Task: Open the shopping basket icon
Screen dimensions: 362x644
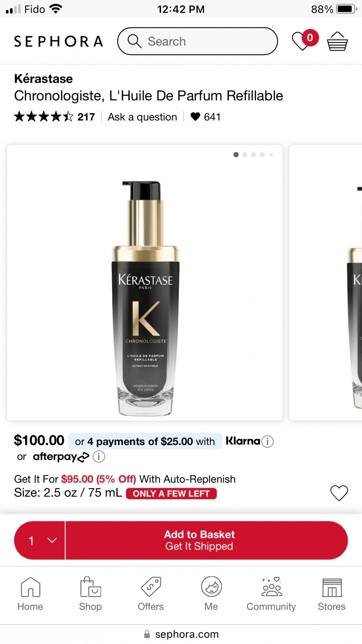Action: pyautogui.click(x=337, y=42)
